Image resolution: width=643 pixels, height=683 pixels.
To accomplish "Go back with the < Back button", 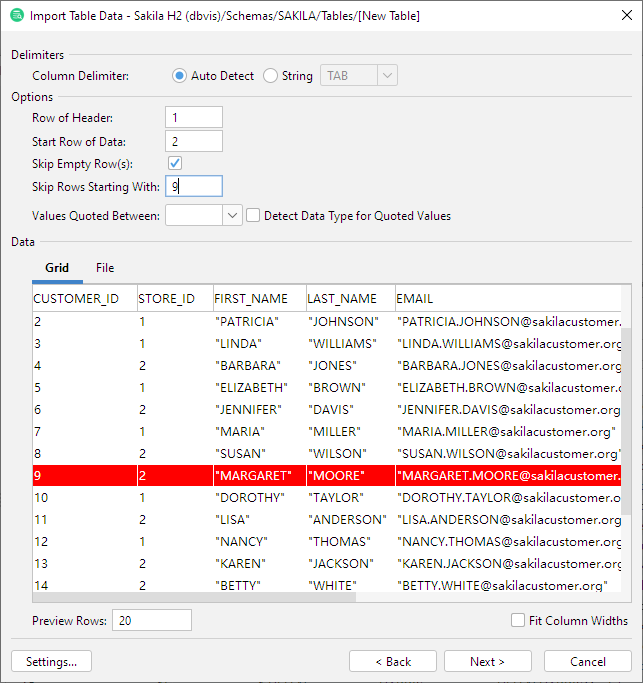I will pos(392,661).
